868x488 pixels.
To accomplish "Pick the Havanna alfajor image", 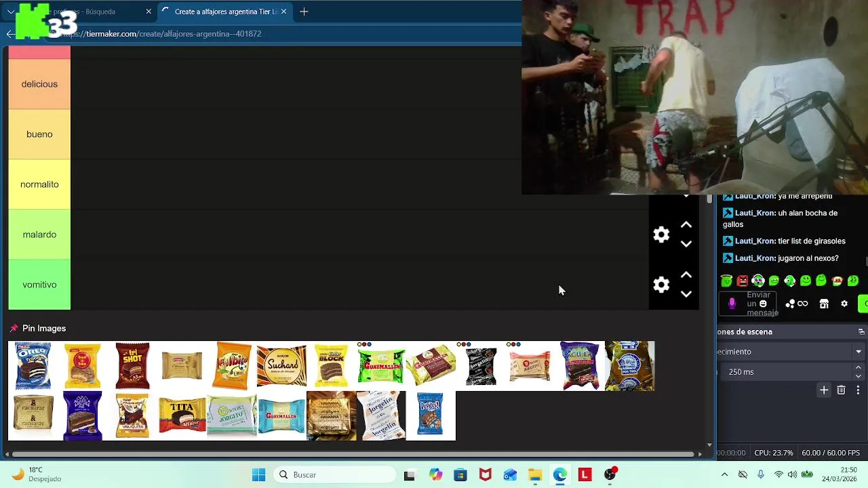I will click(332, 415).
